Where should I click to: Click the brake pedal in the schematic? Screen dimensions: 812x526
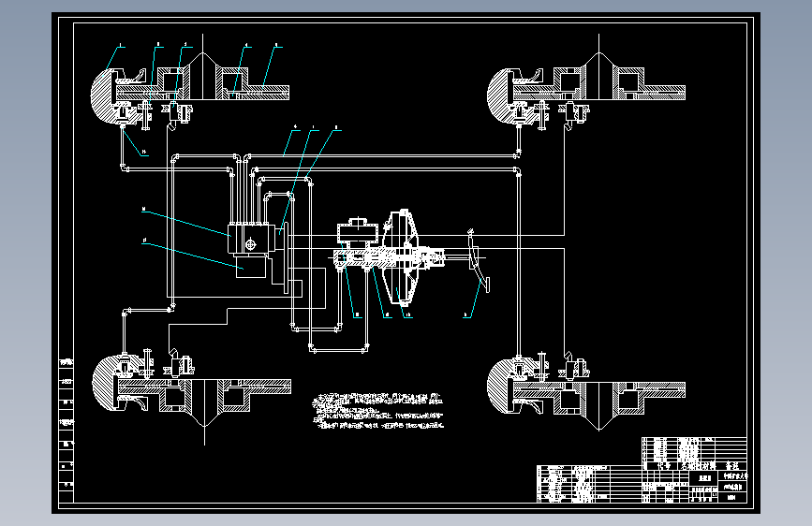click(x=479, y=261)
